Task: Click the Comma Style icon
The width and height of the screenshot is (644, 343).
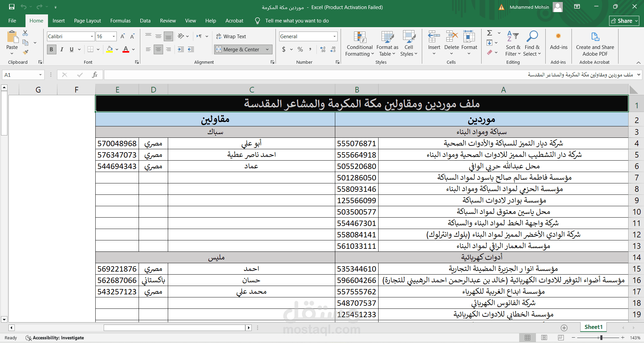Action: coord(310,49)
